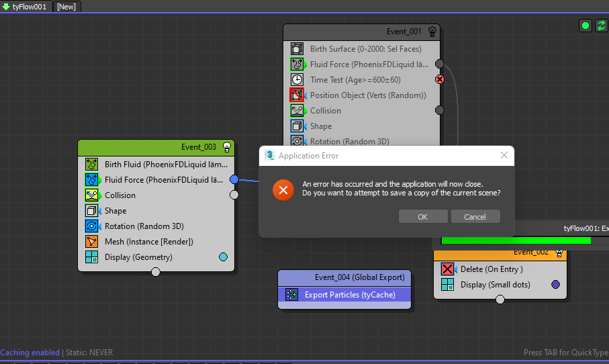Toggle the Event_003 lightbulb enable icon

coord(227,147)
